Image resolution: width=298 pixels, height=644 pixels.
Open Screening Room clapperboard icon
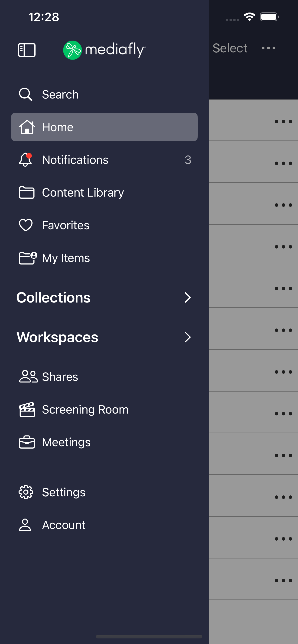click(27, 409)
